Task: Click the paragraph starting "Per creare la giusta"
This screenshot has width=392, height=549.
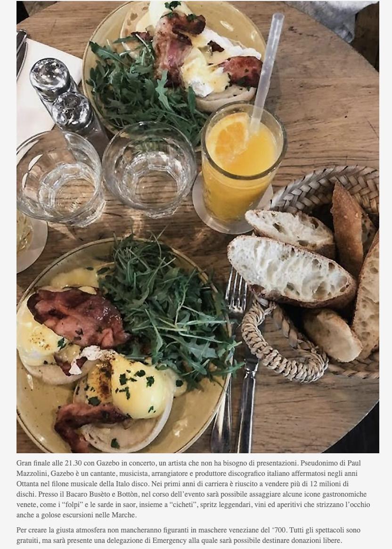Action: tap(188, 535)
